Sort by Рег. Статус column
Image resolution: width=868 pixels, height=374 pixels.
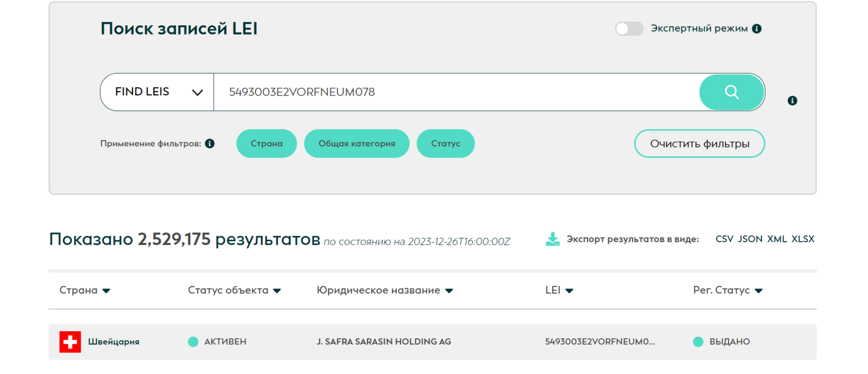(x=728, y=290)
